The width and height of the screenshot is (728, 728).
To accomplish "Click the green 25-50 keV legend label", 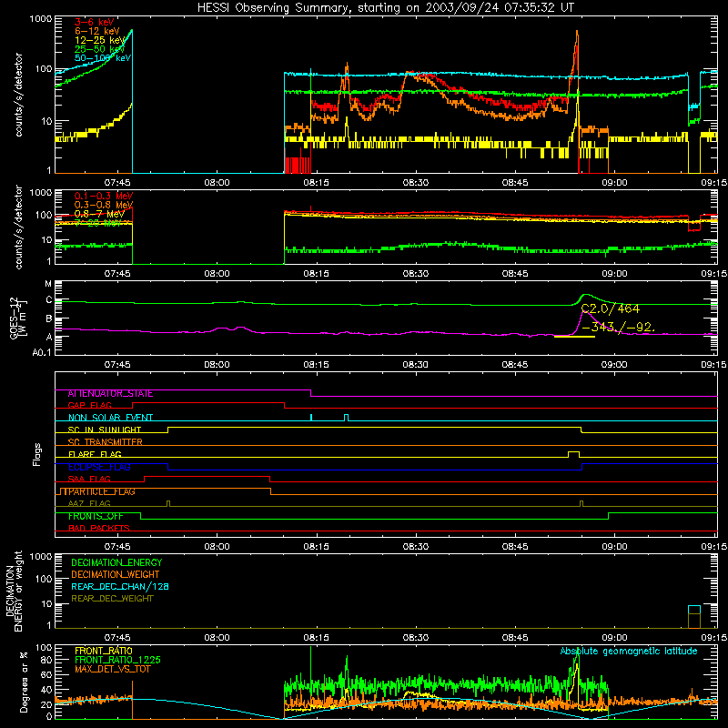I will pos(99,49).
